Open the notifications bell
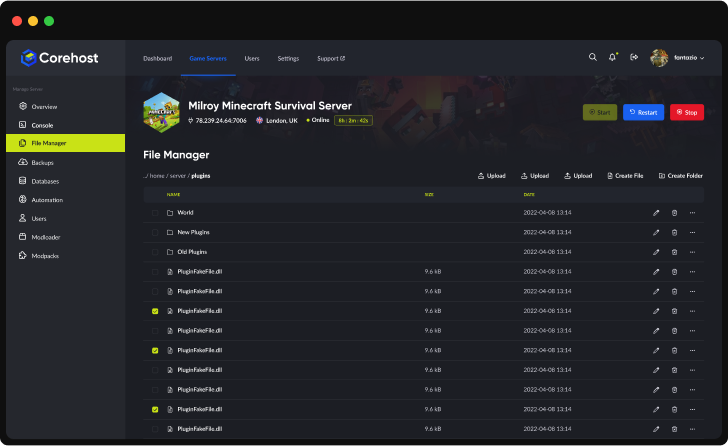Screen dimensions: 728x446 point(612,57)
